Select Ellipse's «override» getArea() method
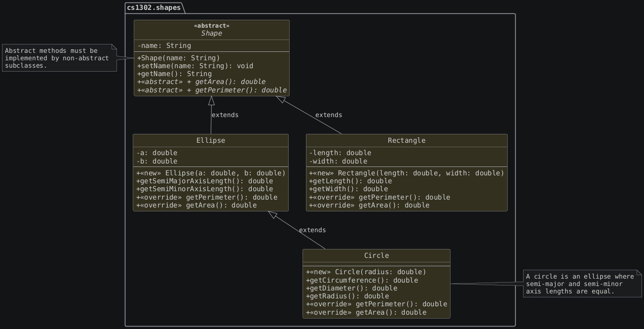This screenshot has height=329, width=644. pyautogui.click(x=196, y=205)
